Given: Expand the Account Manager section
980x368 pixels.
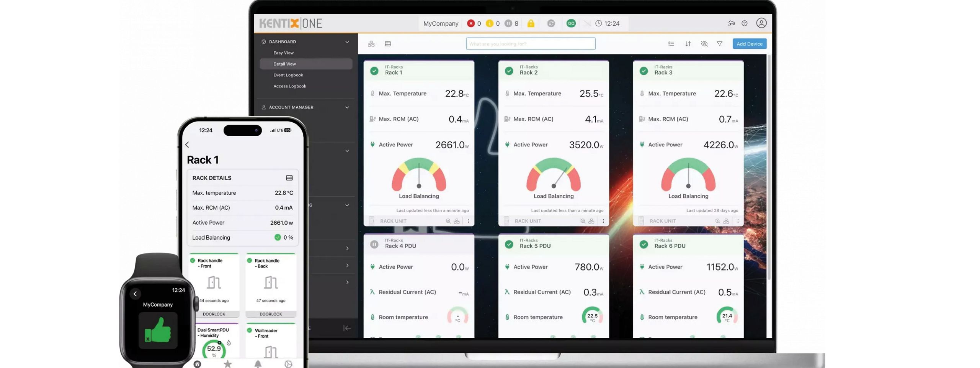Looking at the screenshot, I should coord(347,107).
